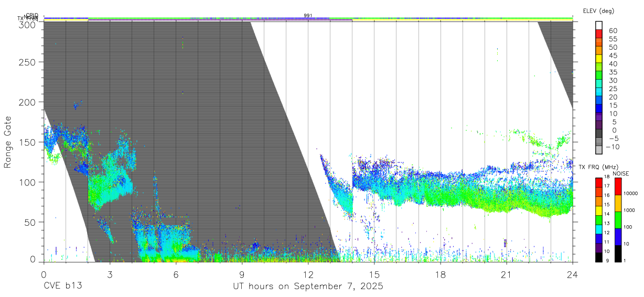Image resolution: width=644 pixels, height=297 pixels.
Task: Select the 250 tick on Range Gate axis
Action: coord(27,62)
